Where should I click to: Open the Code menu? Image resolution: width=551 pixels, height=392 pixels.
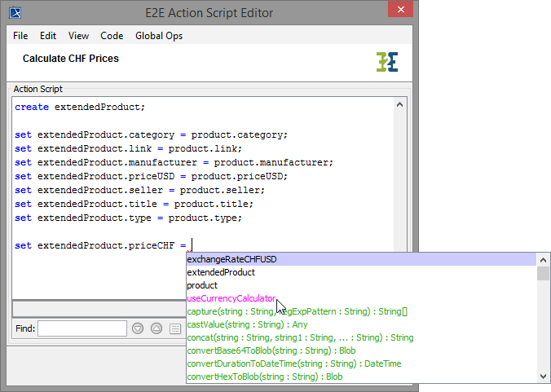tap(112, 36)
